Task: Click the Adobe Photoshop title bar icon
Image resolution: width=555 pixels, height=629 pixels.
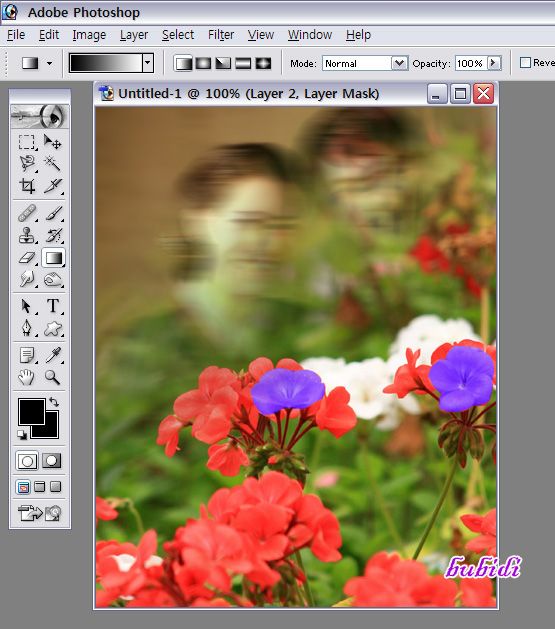Action: pyautogui.click(x=10, y=12)
